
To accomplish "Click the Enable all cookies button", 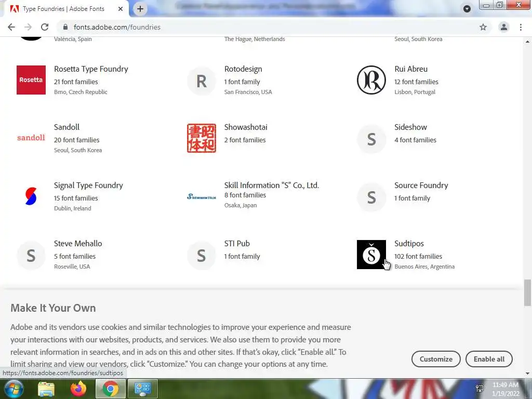I will 489,359.
